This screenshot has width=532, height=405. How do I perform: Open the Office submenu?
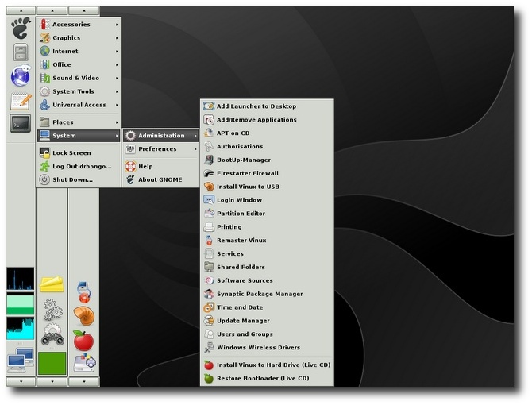[x=79, y=64]
